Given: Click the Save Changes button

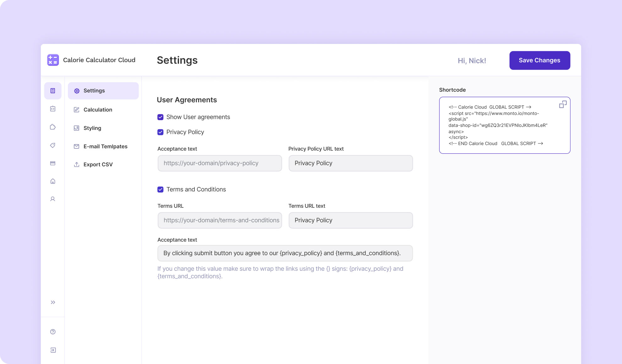Looking at the screenshot, I should coord(540,60).
